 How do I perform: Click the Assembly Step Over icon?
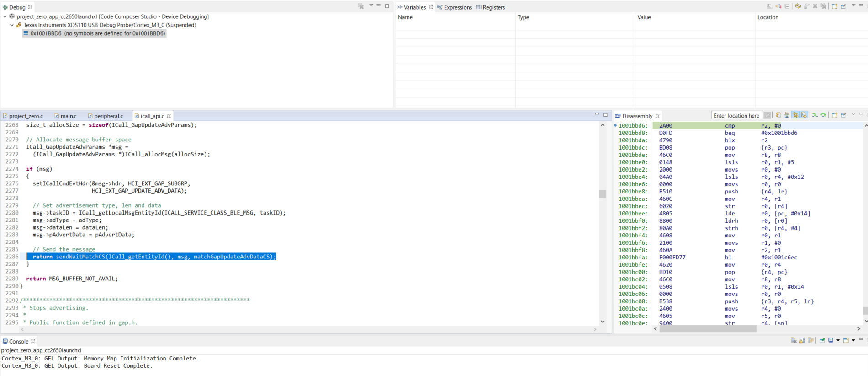(x=823, y=115)
